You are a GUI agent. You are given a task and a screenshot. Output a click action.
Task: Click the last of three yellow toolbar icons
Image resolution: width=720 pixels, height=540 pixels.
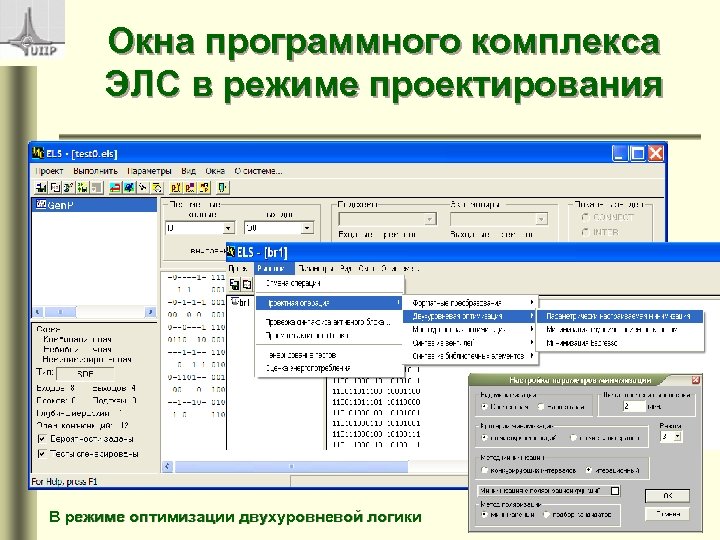click(204, 187)
